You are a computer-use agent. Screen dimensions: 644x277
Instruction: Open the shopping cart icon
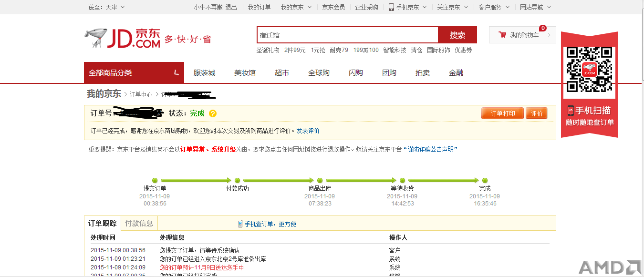tap(502, 35)
